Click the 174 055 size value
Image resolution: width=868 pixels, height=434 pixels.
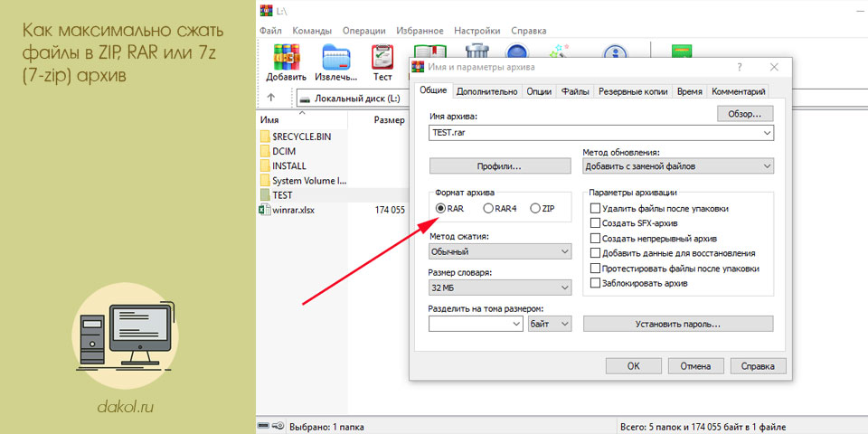(390, 210)
